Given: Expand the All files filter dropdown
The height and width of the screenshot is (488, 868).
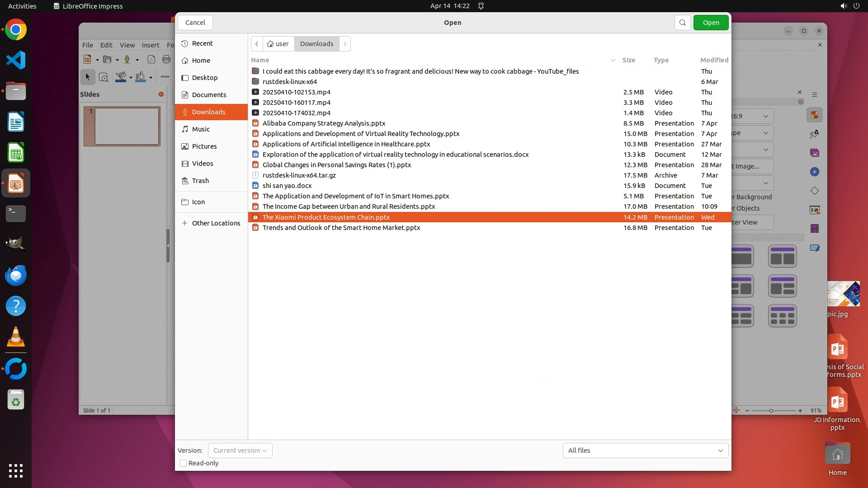Looking at the screenshot, I should [645, 450].
